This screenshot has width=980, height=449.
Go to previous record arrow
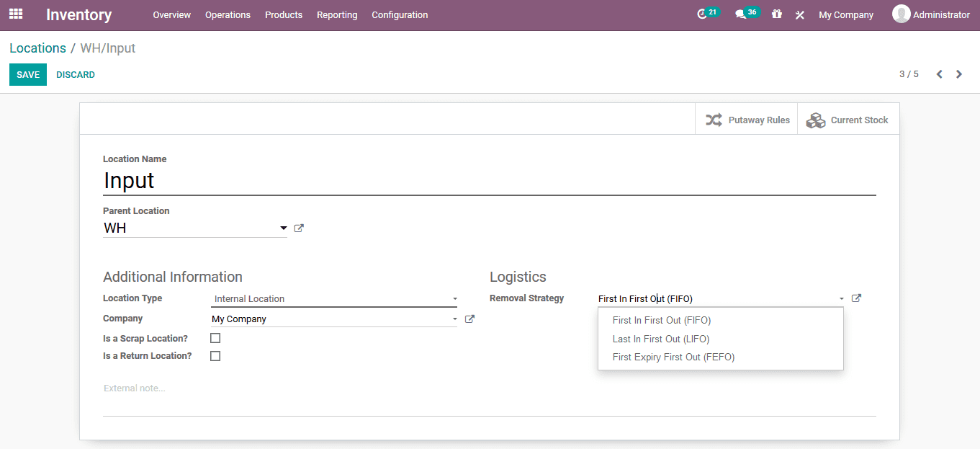point(939,74)
